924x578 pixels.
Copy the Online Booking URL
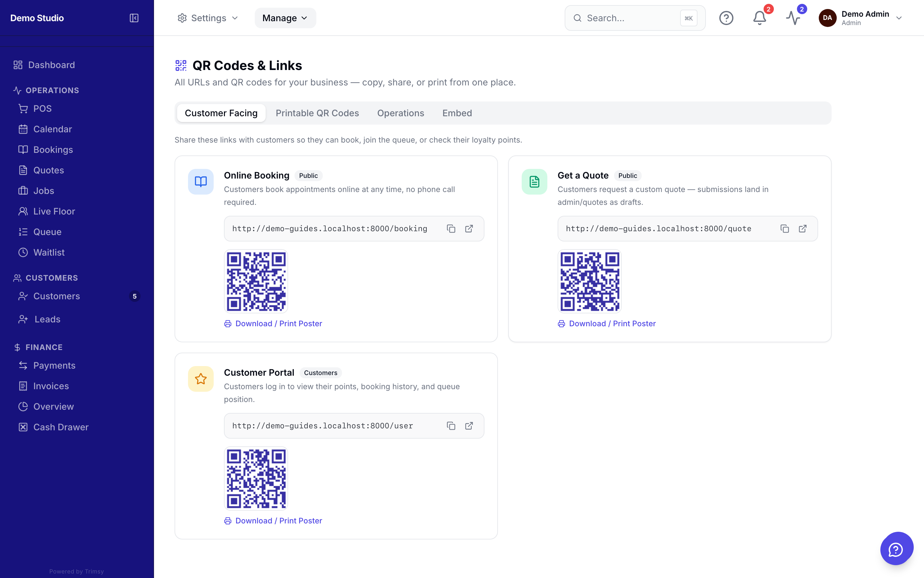click(451, 229)
